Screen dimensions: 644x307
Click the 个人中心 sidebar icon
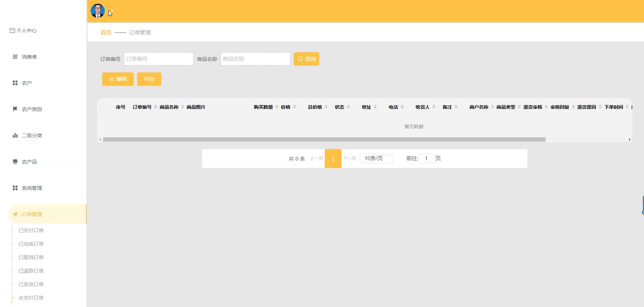click(12, 31)
